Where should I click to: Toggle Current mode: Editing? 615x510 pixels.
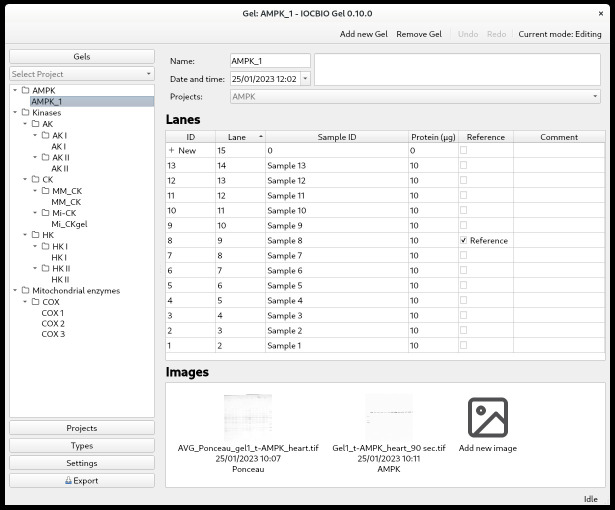560,34
